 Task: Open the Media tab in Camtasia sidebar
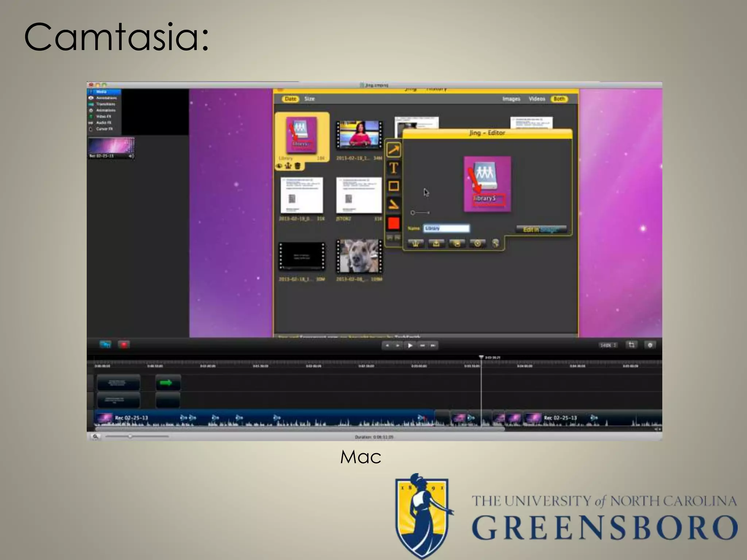[x=104, y=92]
